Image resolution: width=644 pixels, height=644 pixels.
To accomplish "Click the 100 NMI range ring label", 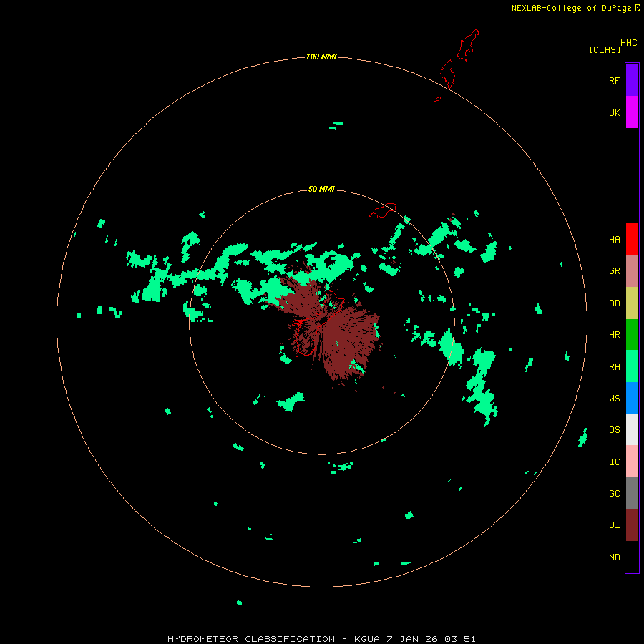I will 321,57.
